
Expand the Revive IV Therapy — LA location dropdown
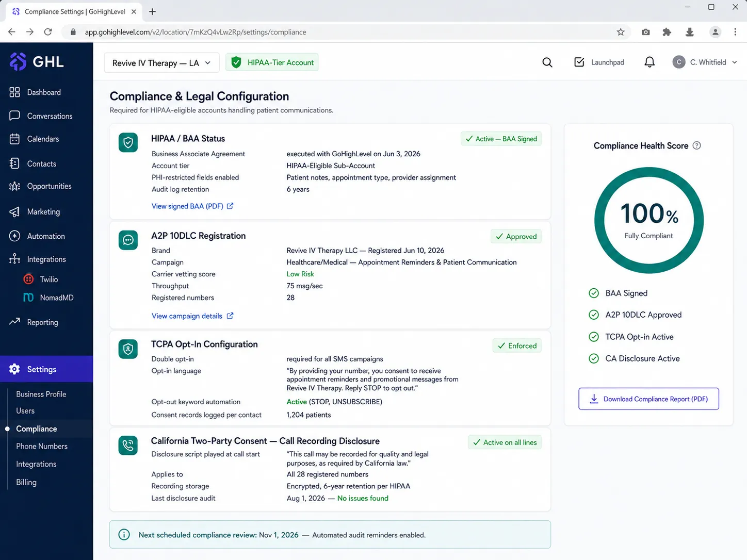pyautogui.click(x=161, y=63)
